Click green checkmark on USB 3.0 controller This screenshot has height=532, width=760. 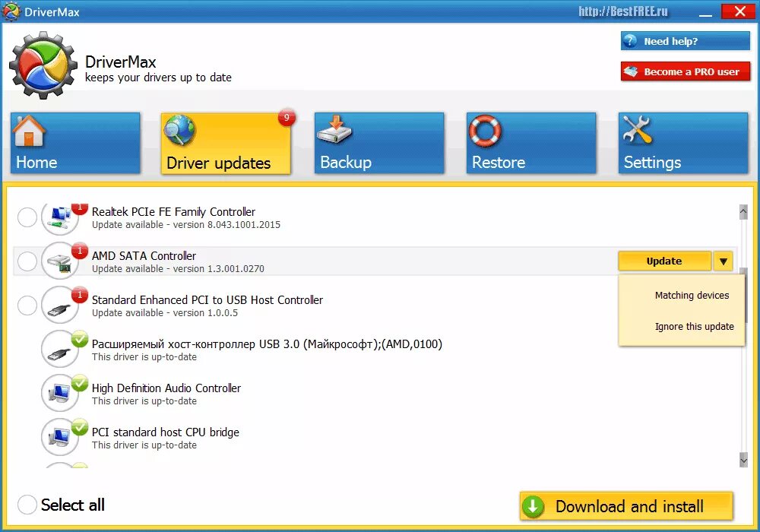point(80,339)
